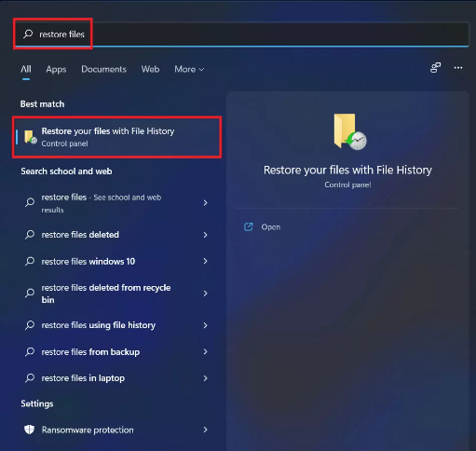Open 'Restore your files with File History' result

pos(117,137)
